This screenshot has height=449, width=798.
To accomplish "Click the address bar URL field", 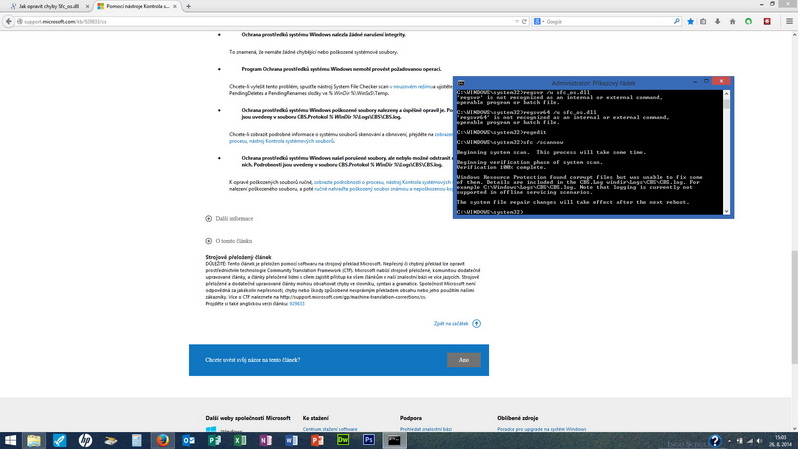I will tap(265, 21).
